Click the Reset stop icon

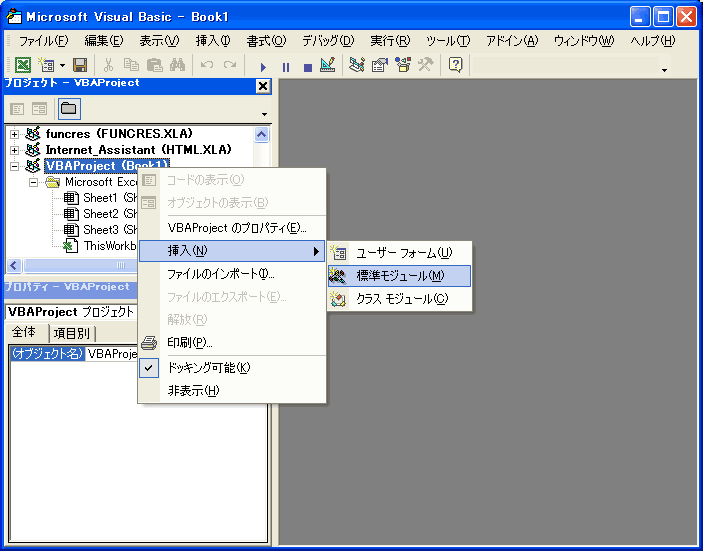click(308, 67)
